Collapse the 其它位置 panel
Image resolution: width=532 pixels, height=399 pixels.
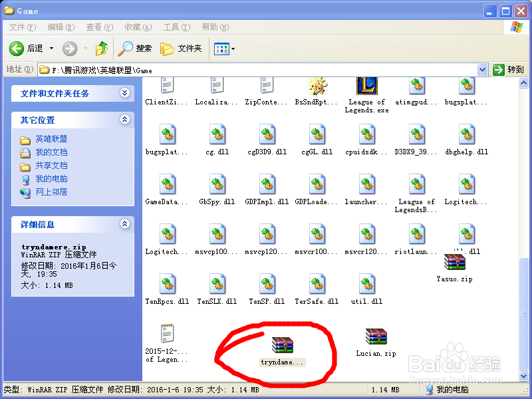[x=125, y=120]
